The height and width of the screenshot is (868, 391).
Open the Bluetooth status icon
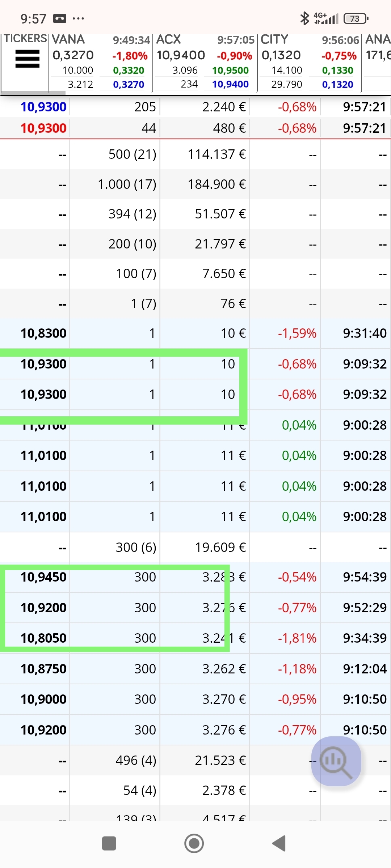point(305,18)
